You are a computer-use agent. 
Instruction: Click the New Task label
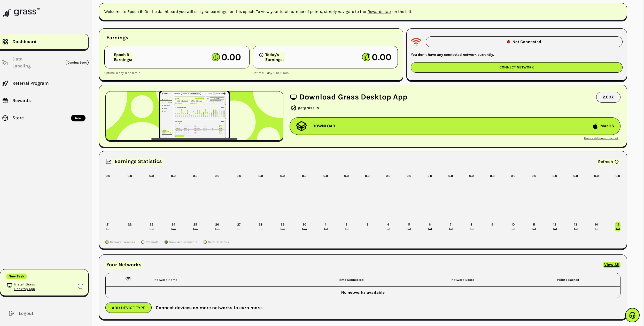click(x=17, y=276)
